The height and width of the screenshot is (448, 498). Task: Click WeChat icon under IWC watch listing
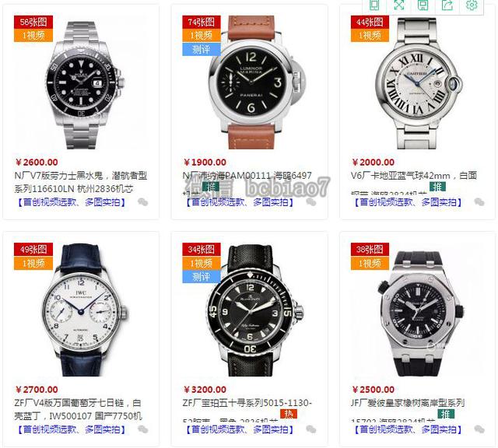click(143, 429)
